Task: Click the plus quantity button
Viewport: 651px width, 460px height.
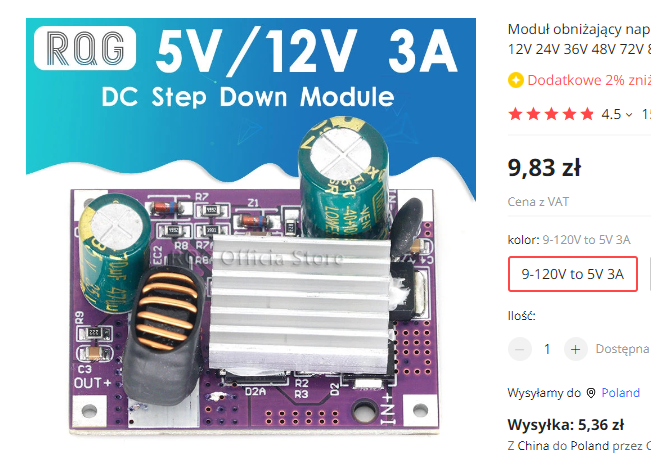Action: (x=575, y=349)
